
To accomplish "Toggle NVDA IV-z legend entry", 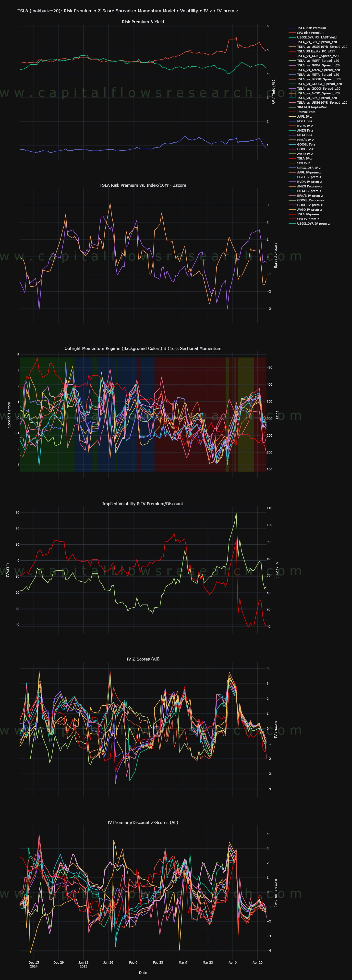I will [301, 126].
